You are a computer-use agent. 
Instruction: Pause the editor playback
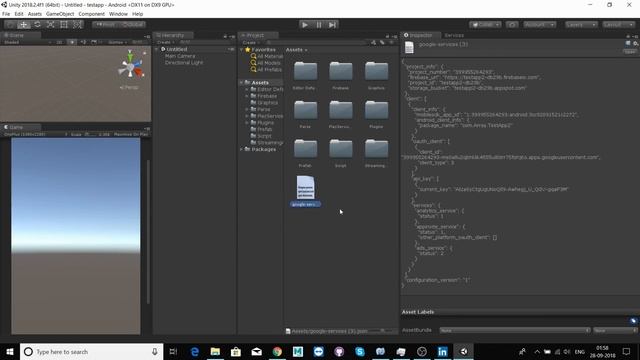tap(319, 24)
